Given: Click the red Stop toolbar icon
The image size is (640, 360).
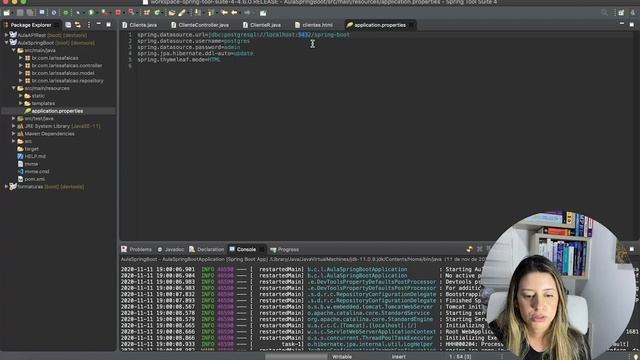Looking at the screenshot, I should coord(118,13).
